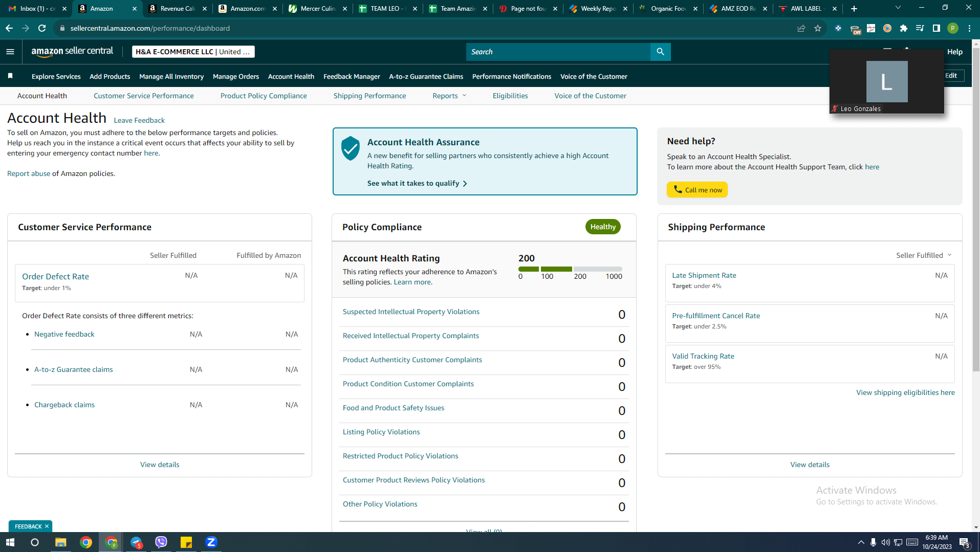Click the Late Shipment Rate link
The width and height of the screenshot is (980, 552).
click(704, 275)
